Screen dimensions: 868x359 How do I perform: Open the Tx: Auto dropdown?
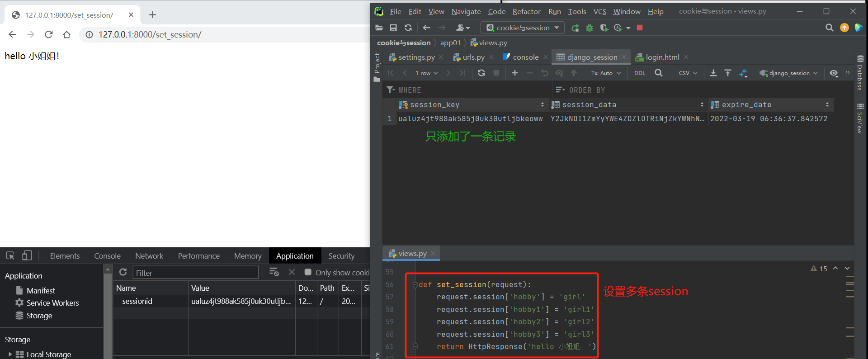point(606,73)
